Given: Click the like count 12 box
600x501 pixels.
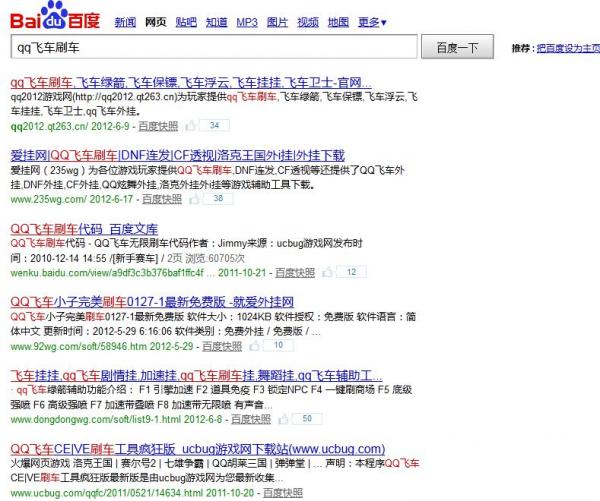Looking at the screenshot, I should click(x=351, y=272).
